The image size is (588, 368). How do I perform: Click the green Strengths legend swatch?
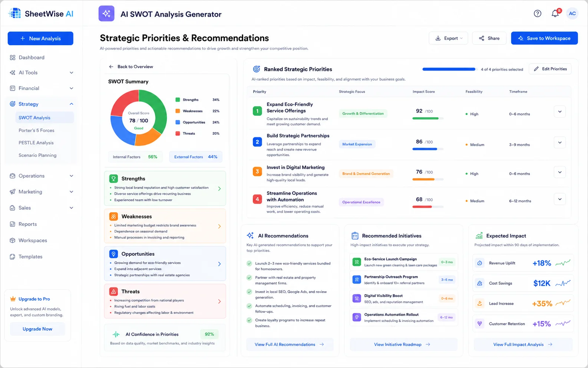point(178,100)
